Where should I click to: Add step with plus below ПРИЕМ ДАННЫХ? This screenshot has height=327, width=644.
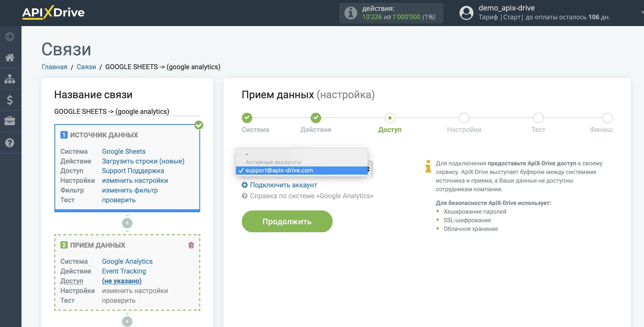coord(127,322)
